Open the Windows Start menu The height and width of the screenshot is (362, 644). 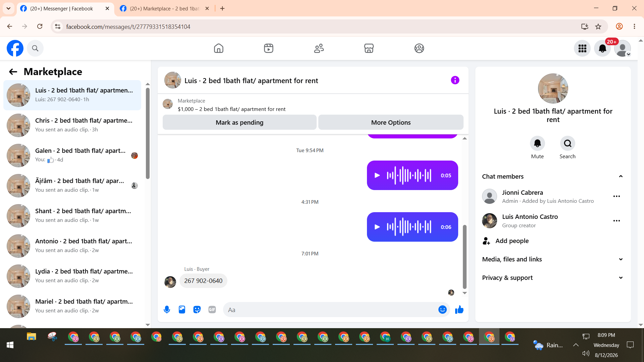[10, 345]
